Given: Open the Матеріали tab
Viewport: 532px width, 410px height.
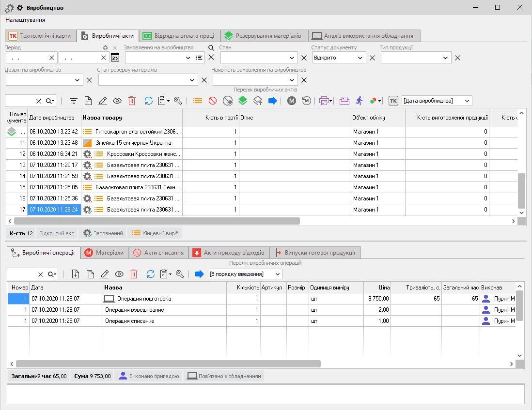Looking at the screenshot, I should pos(104,253).
